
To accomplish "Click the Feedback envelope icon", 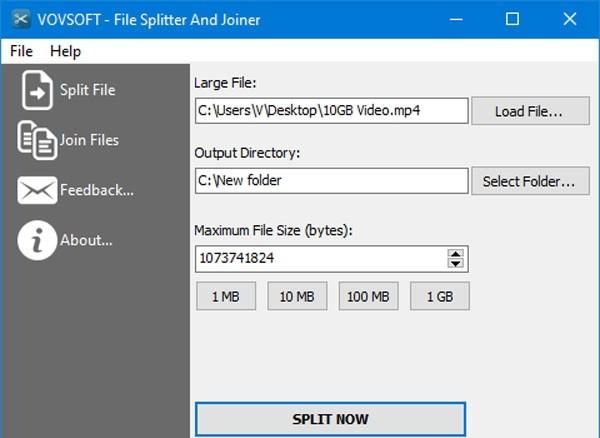I will tap(37, 190).
